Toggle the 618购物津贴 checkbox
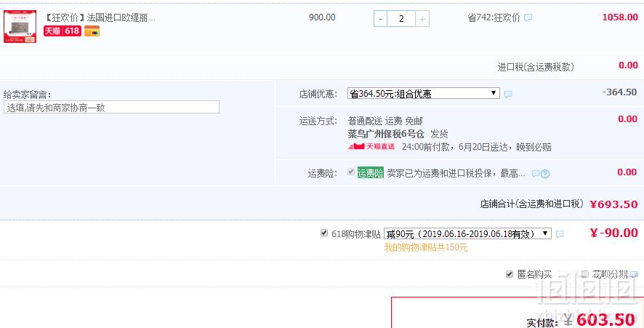The height and width of the screenshot is (328, 644). (x=324, y=233)
